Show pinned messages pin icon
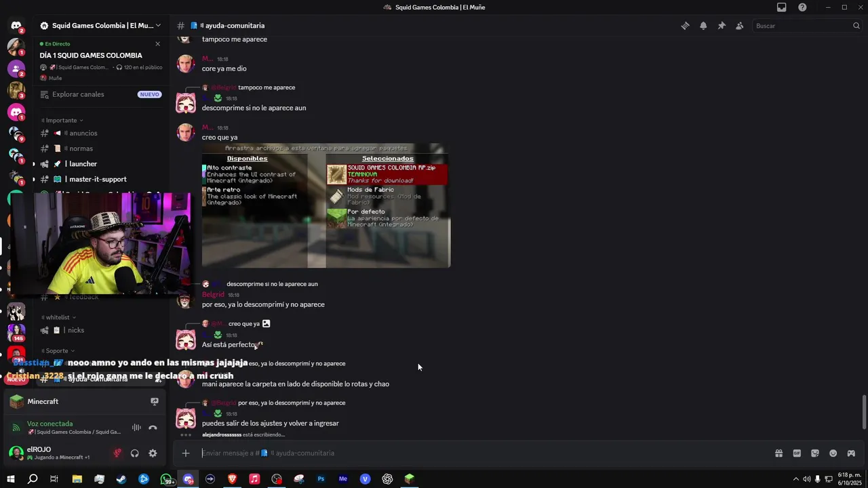868x488 pixels. pyautogui.click(x=722, y=26)
